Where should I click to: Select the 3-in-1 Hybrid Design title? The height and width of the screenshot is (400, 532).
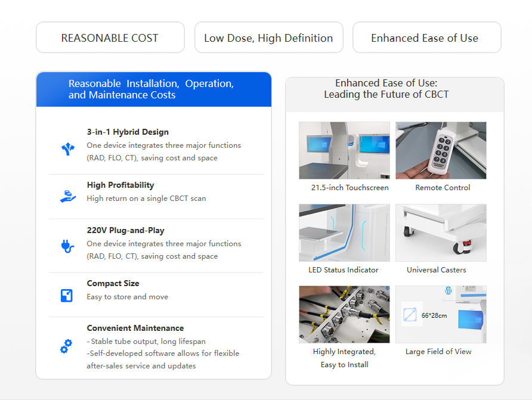tap(128, 132)
